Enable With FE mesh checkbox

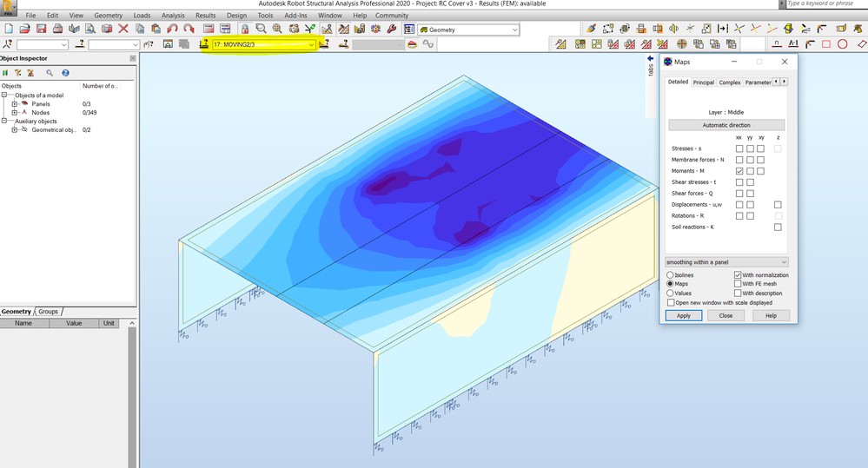(x=738, y=284)
